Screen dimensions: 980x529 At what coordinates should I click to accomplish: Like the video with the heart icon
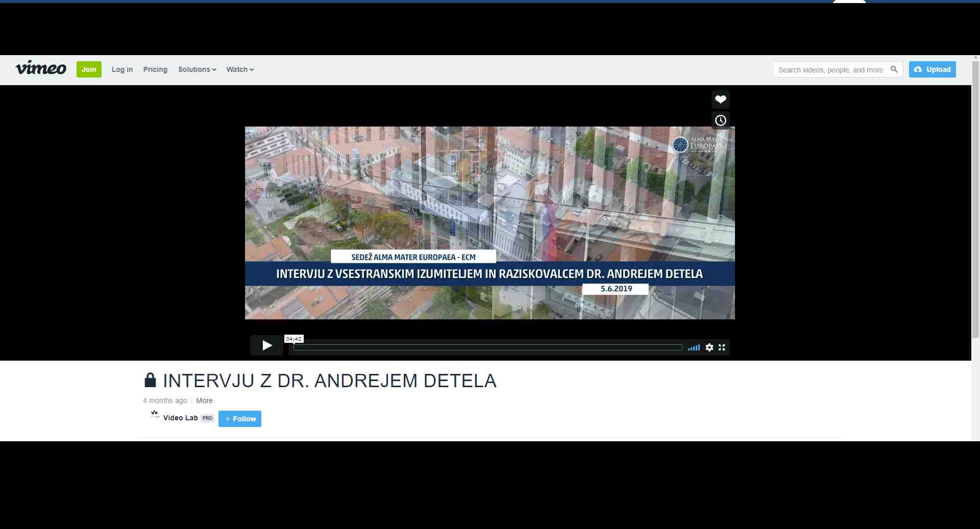coord(720,99)
